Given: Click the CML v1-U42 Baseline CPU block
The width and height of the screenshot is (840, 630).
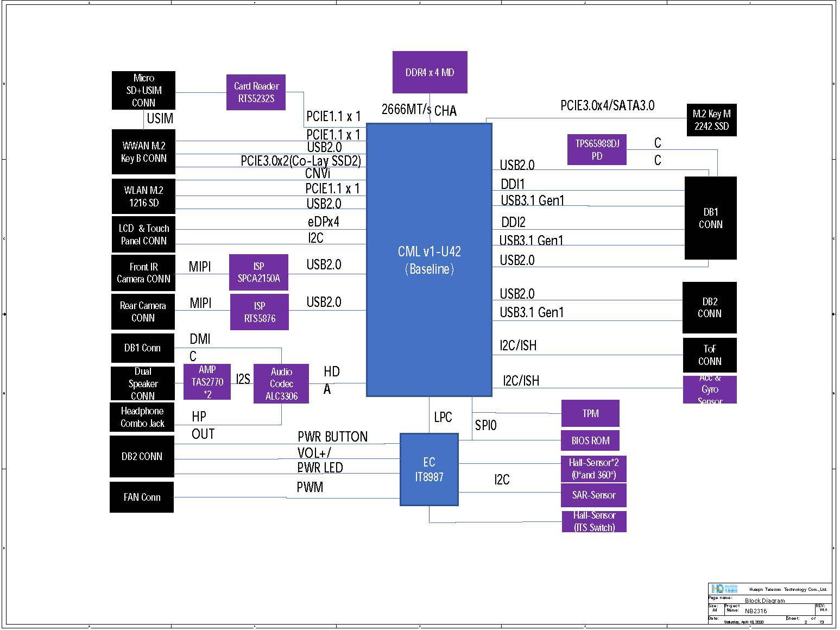Looking at the screenshot, I should point(429,260).
